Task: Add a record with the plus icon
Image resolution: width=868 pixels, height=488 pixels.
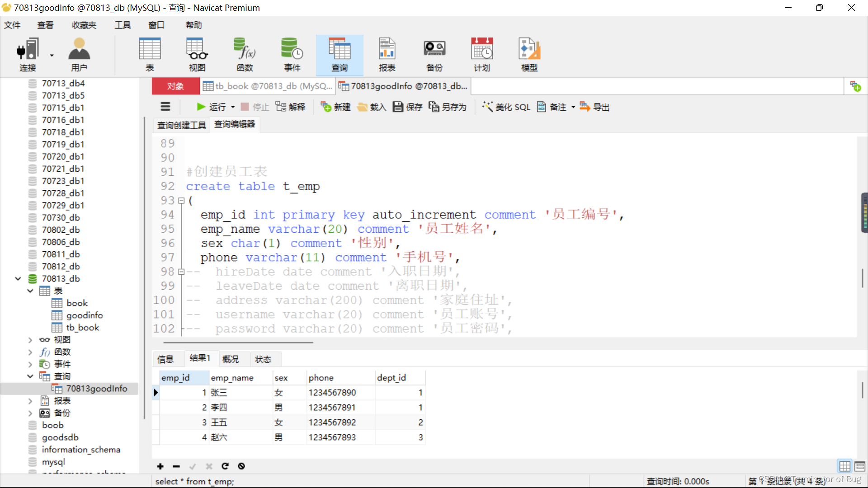Action: [160, 466]
